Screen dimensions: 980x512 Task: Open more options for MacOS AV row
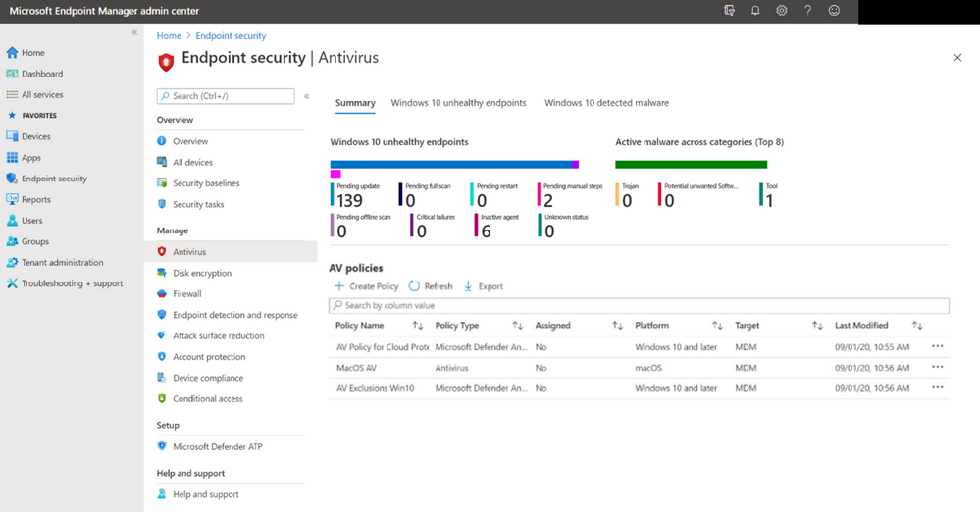[938, 367]
